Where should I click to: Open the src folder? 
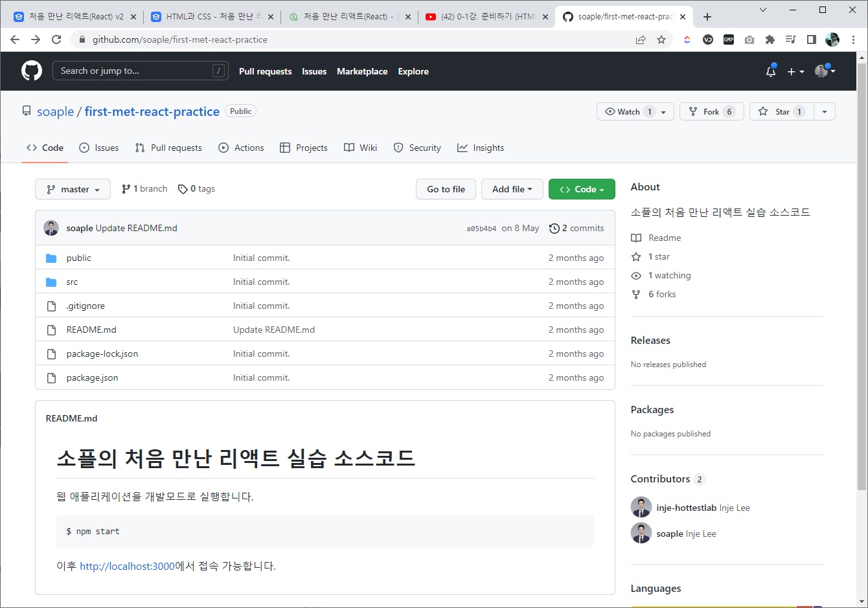(72, 282)
